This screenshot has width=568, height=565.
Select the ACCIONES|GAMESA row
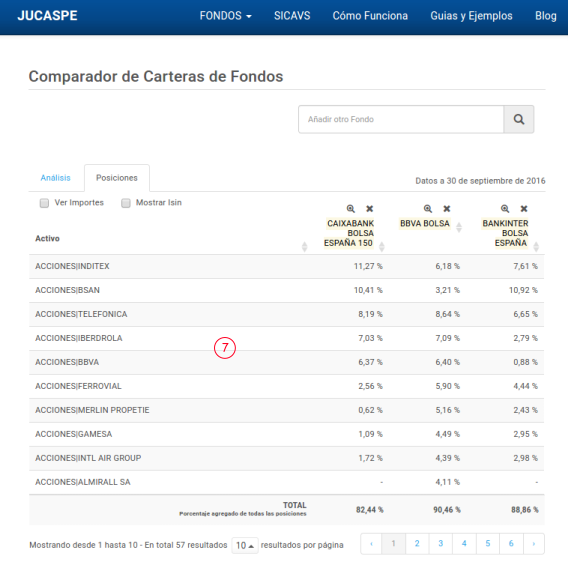(287, 434)
